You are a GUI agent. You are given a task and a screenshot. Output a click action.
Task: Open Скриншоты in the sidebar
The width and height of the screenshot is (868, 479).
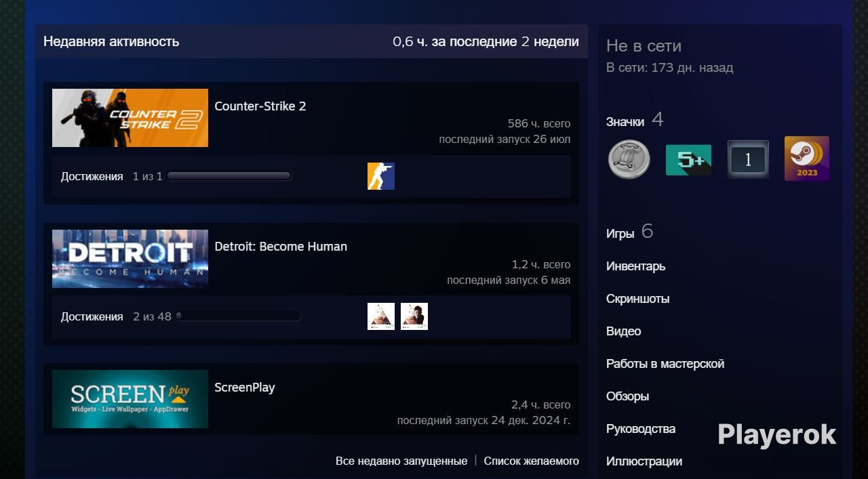pyautogui.click(x=638, y=299)
